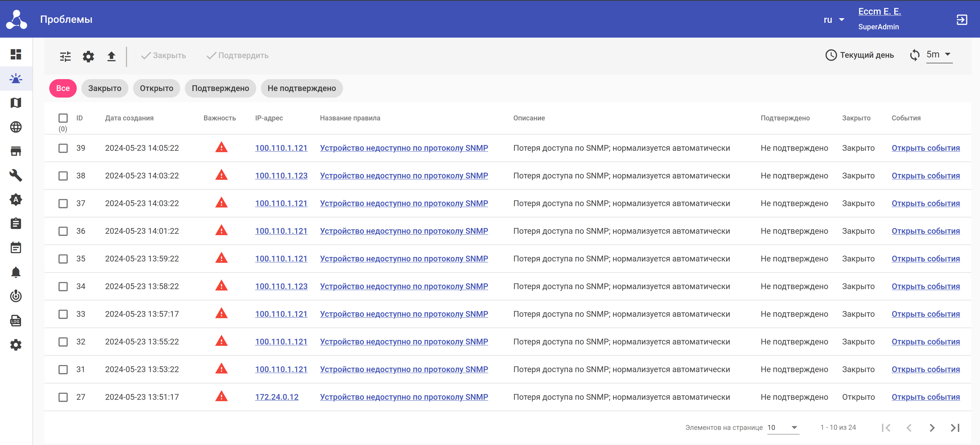The image size is (980, 445).
Task: Click the bell notifications icon in sidebar
Action: pyautogui.click(x=16, y=272)
